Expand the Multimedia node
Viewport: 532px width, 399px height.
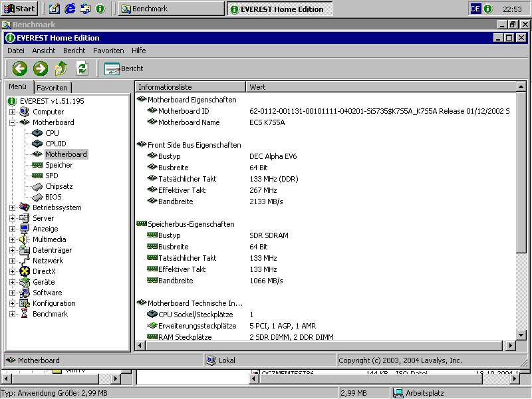click(x=12, y=239)
